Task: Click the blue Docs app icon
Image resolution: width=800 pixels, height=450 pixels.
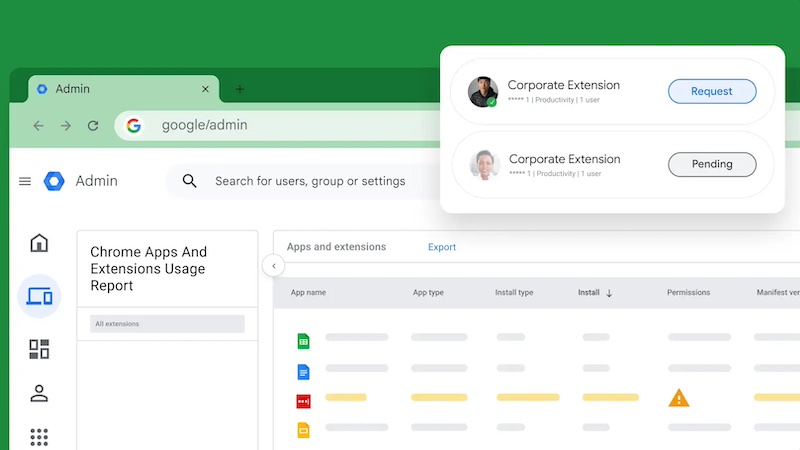Action: click(x=304, y=372)
